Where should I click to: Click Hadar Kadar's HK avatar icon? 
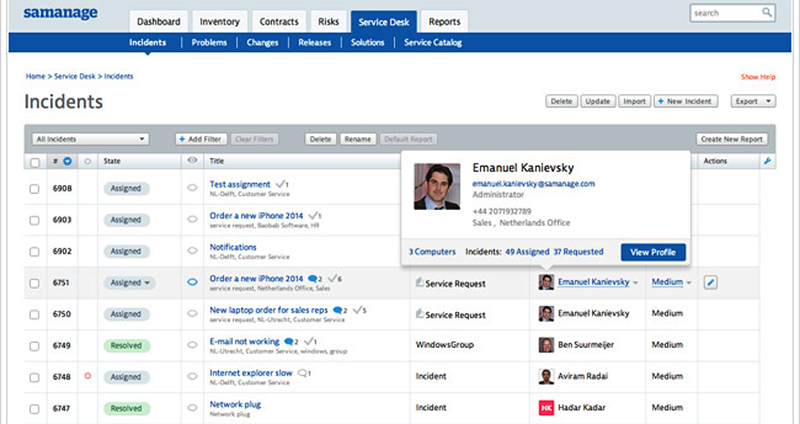click(546, 408)
